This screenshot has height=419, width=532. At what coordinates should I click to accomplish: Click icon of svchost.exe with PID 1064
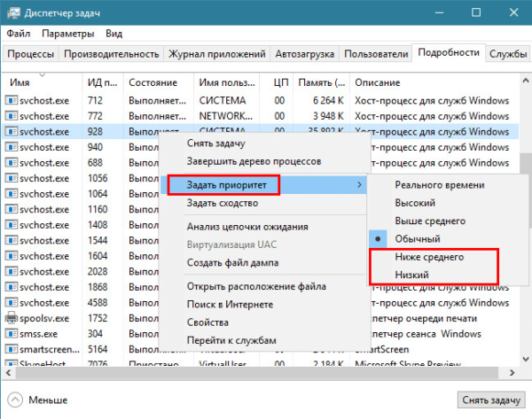pos(12,194)
